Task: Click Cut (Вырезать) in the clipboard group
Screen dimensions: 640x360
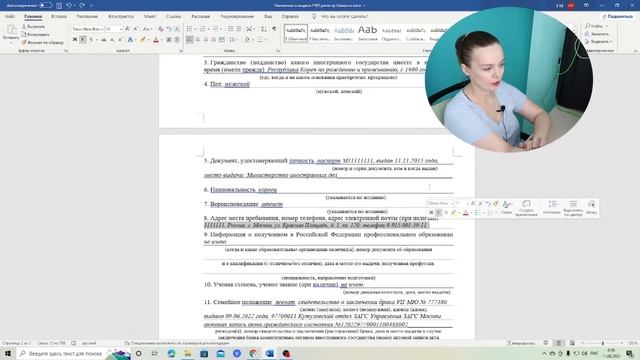Action: pyautogui.click(x=33, y=27)
